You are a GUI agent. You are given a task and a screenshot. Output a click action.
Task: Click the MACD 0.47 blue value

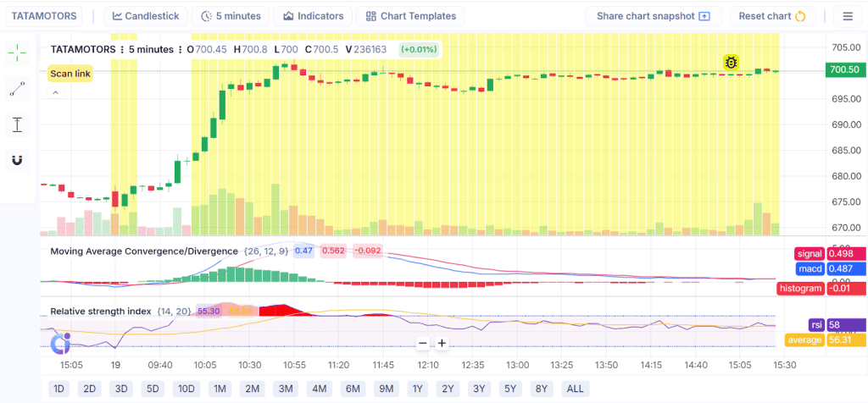(304, 251)
